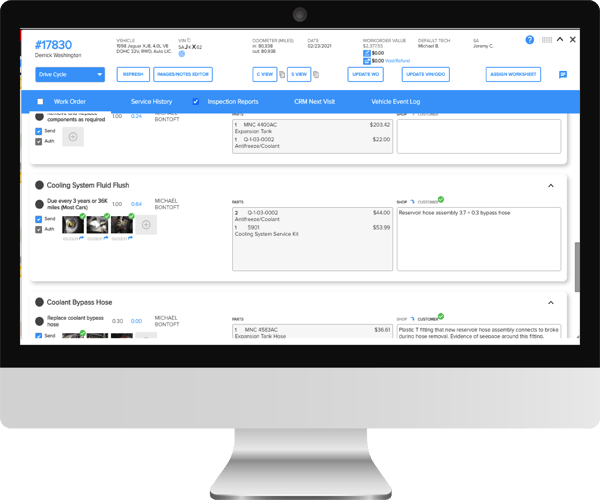This screenshot has width=600, height=500.
Task: Share first Cooling System photo via arrow icon
Action: pos(81,238)
